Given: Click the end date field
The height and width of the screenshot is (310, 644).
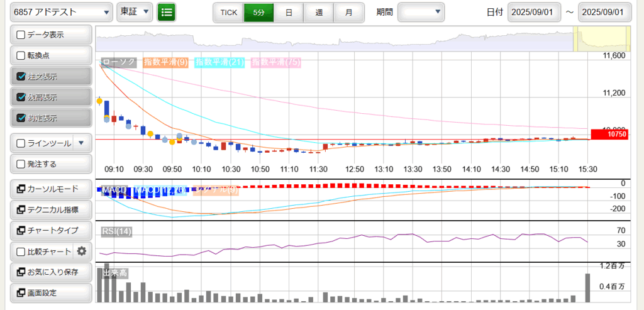Looking at the screenshot, I should 604,13.
